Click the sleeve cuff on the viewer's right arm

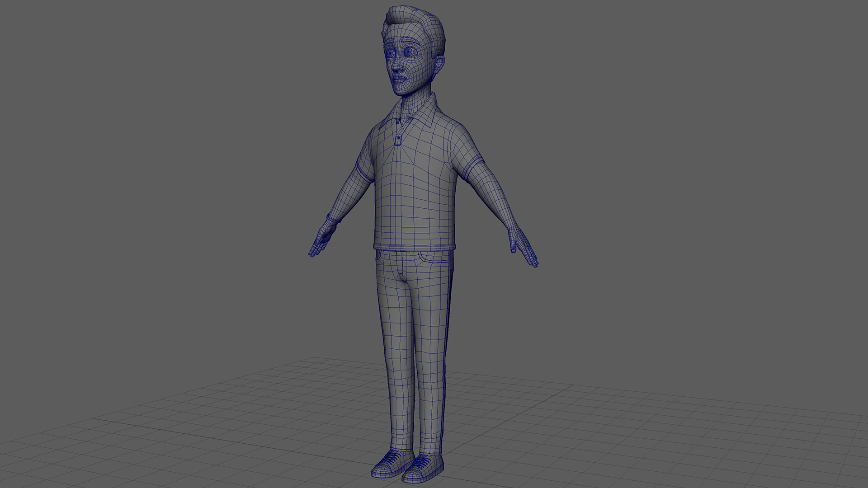tap(474, 168)
